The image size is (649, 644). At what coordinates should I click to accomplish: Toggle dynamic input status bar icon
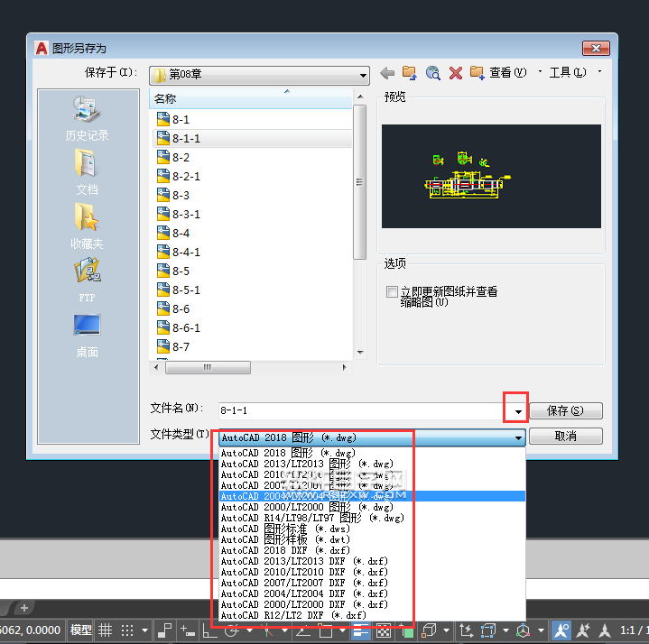[187, 630]
